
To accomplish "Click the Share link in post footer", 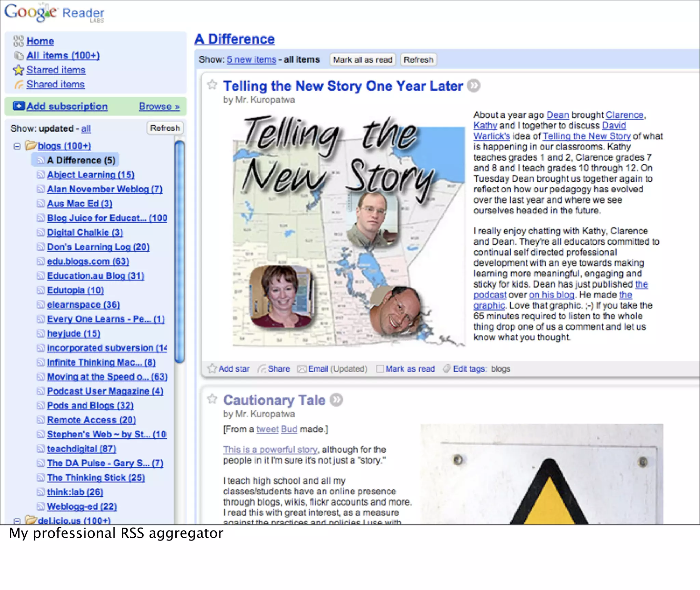I will (x=279, y=369).
